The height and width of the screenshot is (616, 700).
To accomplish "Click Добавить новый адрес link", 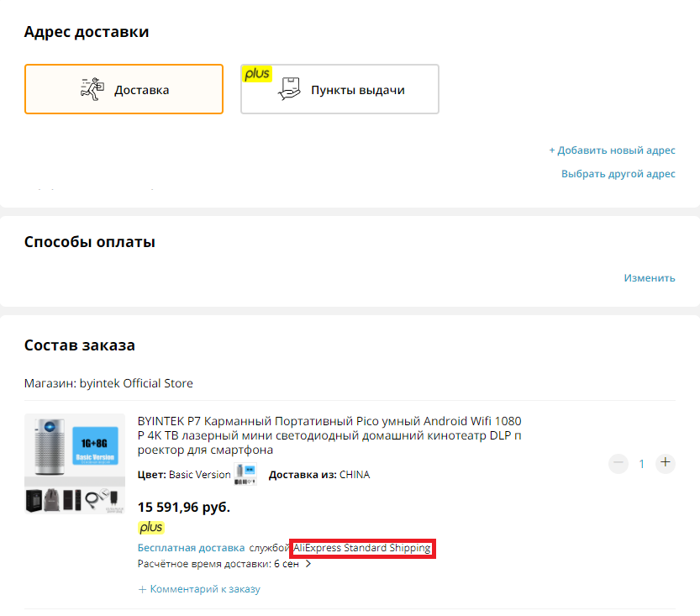I will 612,150.
